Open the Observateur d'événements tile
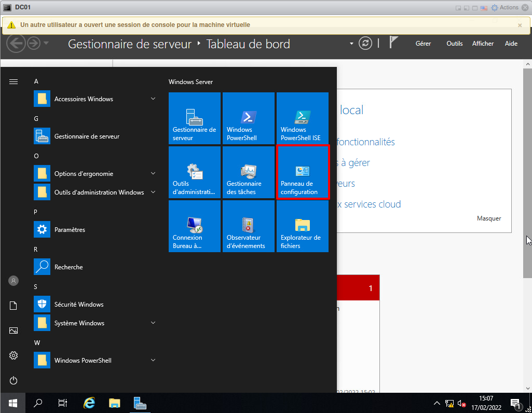The width and height of the screenshot is (532, 413). click(x=248, y=226)
